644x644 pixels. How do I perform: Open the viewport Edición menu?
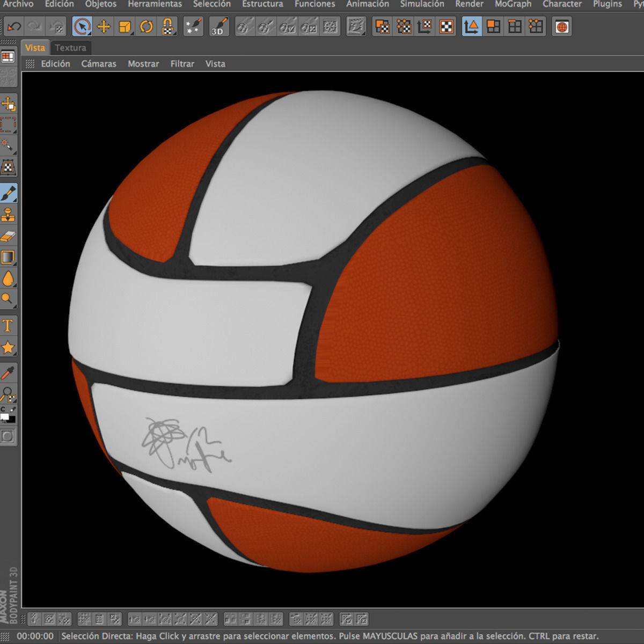56,64
